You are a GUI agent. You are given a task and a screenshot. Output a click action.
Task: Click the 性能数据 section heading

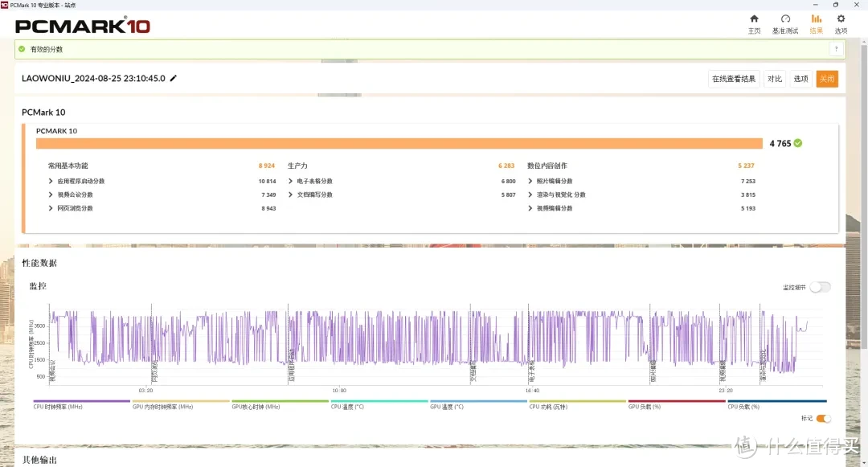coord(39,263)
